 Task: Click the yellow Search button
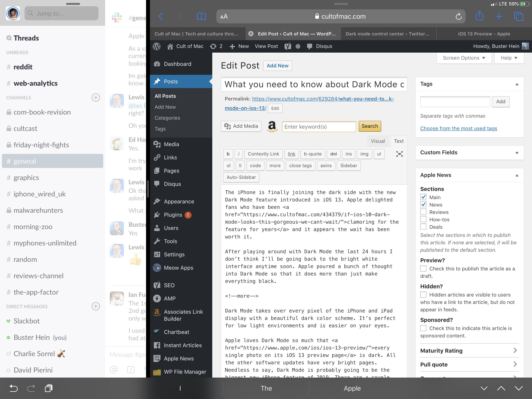pos(370,126)
